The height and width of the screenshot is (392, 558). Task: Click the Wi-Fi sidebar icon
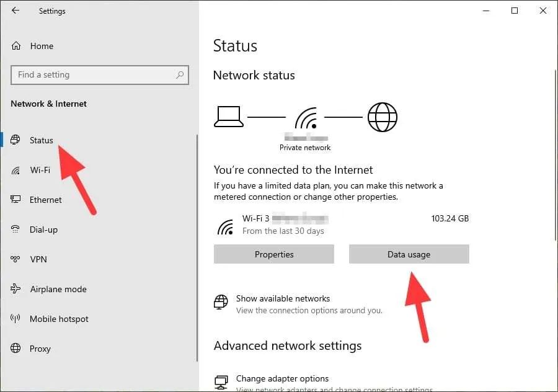[15, 171]
